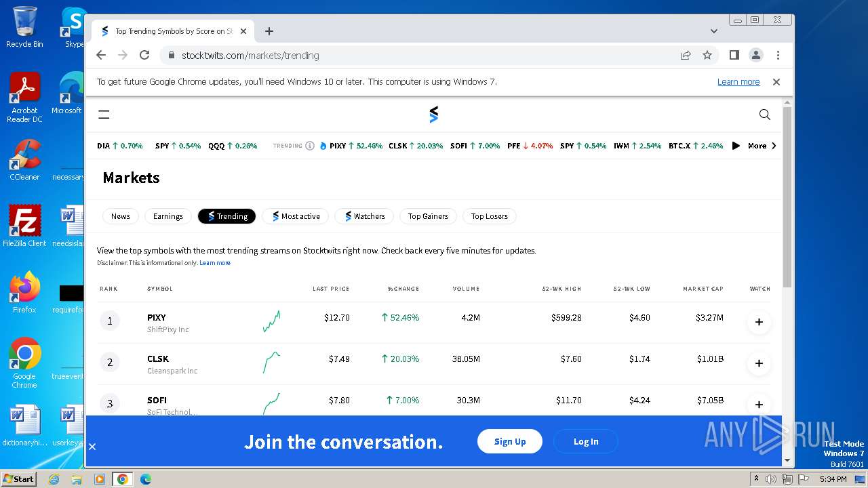The width and height of the screenshot is (868, 488).
Task: Add PIXY to watchlist with plus button
Action: pos(759,322)
